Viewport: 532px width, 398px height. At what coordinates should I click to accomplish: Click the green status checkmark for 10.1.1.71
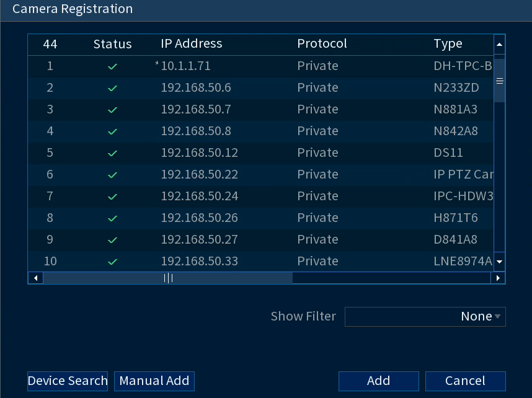click(112, 66)
